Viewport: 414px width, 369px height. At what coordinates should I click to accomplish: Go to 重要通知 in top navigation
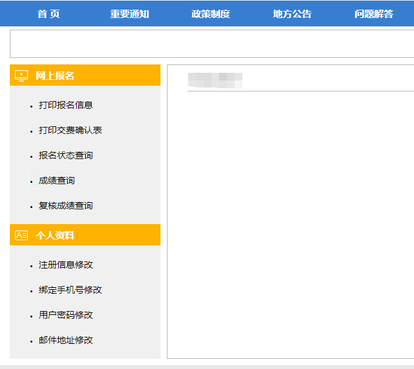coord(130,14)
